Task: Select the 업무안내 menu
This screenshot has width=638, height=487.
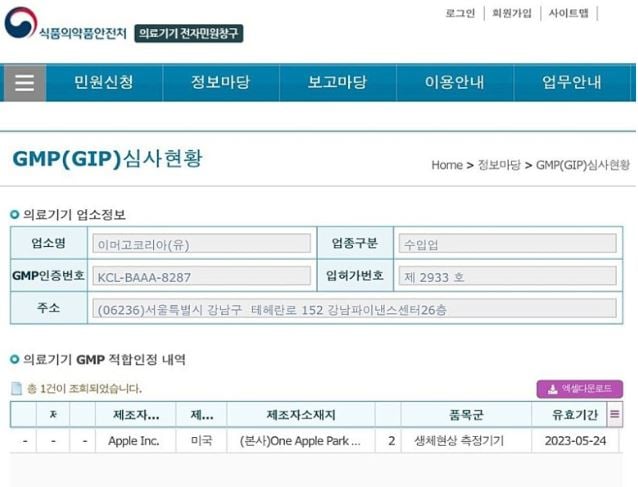Action: pos(572,82)
